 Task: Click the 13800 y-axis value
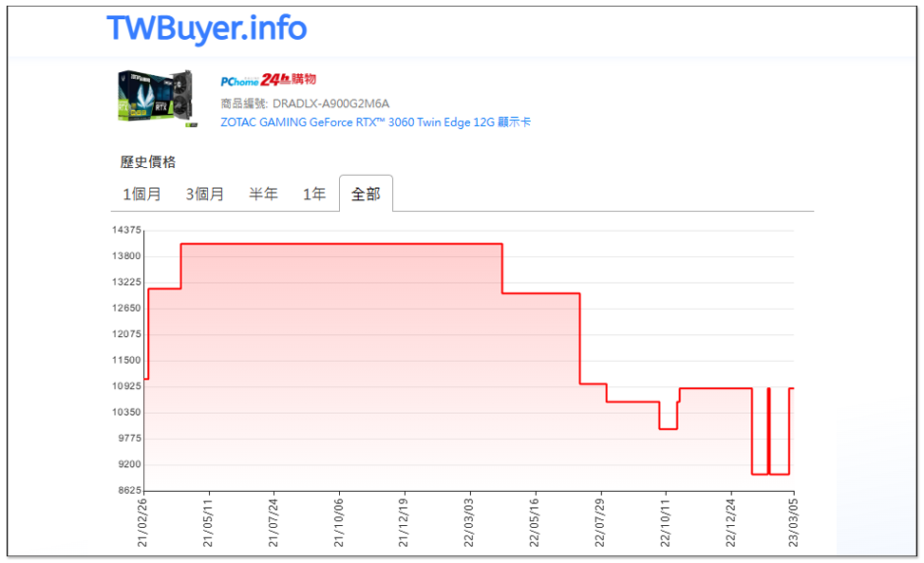(x=126, y=255)
